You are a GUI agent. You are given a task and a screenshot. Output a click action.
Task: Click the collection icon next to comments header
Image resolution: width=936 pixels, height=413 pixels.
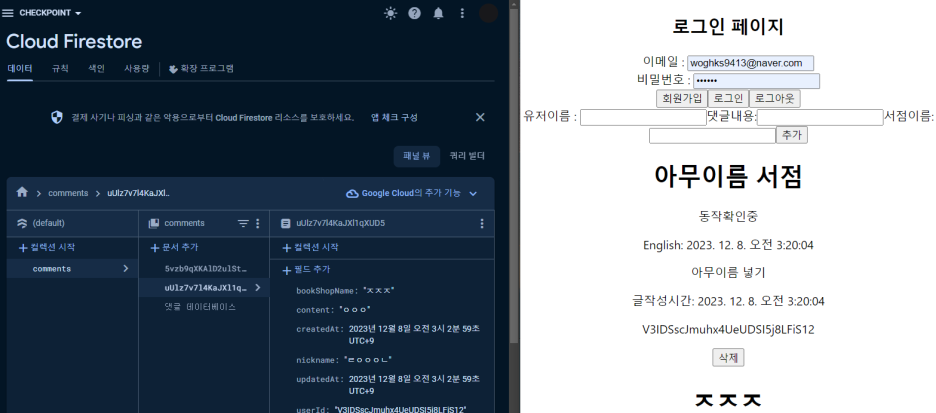click(x=153, y=223)
